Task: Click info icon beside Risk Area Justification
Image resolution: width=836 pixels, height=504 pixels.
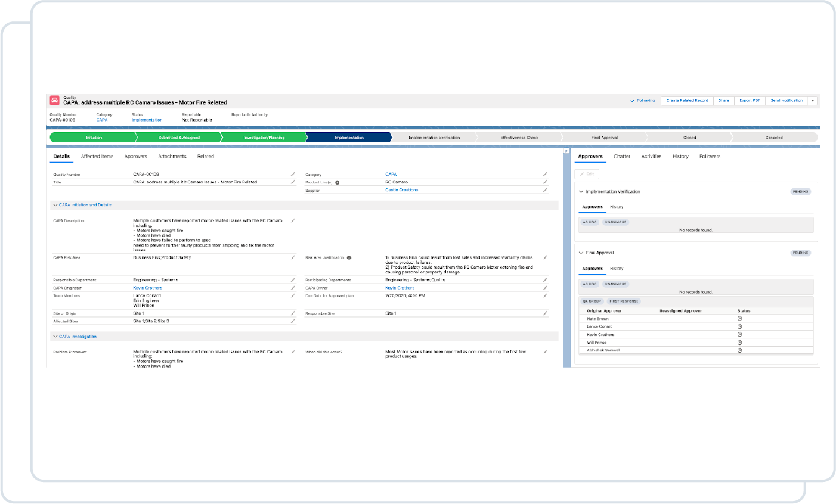Action: 349,258
